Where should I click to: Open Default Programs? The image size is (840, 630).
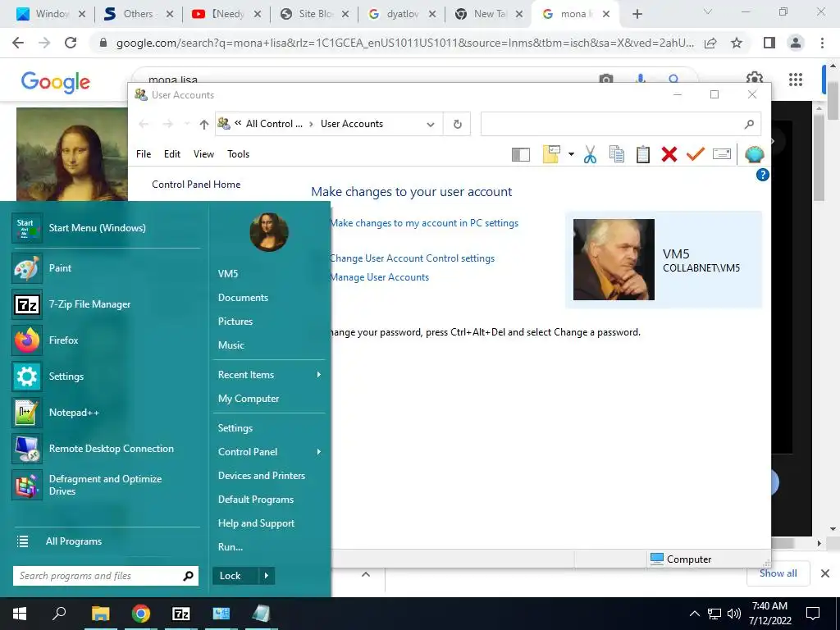click(x=269, y=500)
